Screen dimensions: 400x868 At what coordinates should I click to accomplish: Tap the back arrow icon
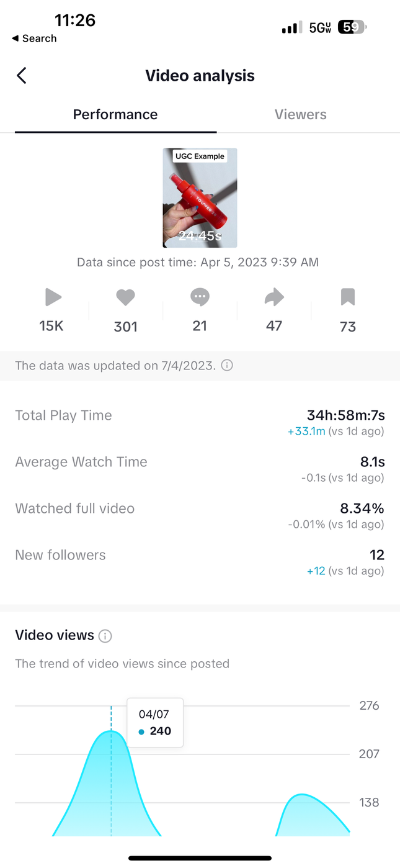click(x=22, y=76)
